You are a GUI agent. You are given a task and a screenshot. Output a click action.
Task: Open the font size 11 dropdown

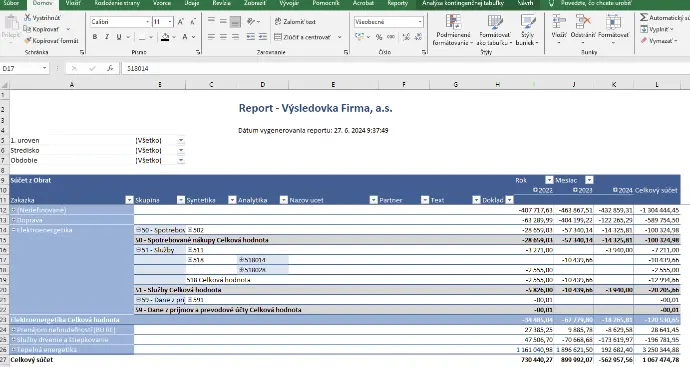170,22
